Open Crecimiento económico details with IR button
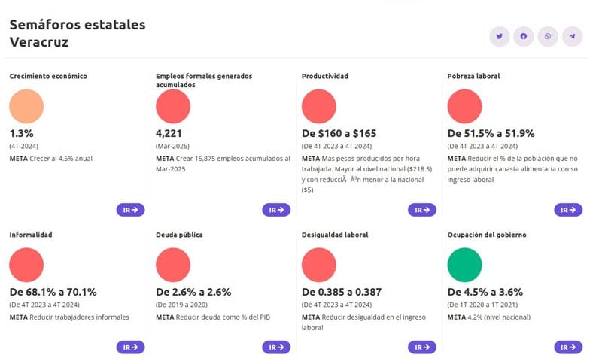Image resolution: width=602 pixels, height=364 pixels. [130, 210]
